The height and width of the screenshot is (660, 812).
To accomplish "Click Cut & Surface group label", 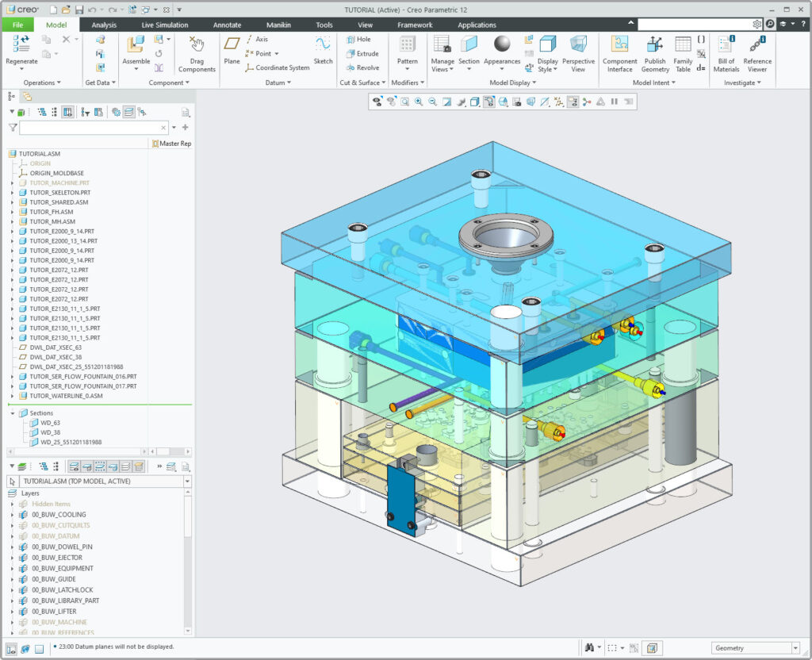I will click(362, 82).
